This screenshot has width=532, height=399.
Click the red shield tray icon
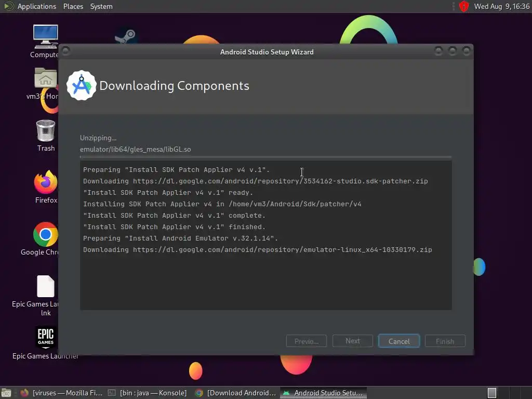[x=464, y=6]
